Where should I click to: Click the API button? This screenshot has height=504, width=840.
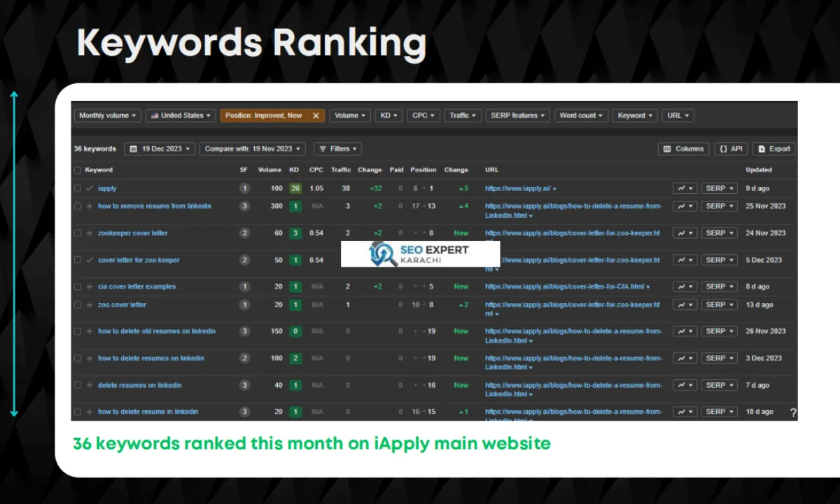pos(731,149)
